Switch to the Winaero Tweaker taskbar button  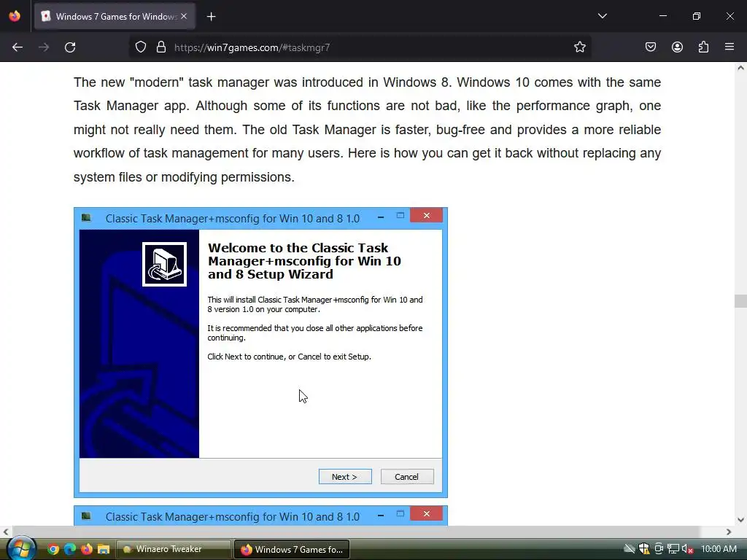click(x=174, y=549)
